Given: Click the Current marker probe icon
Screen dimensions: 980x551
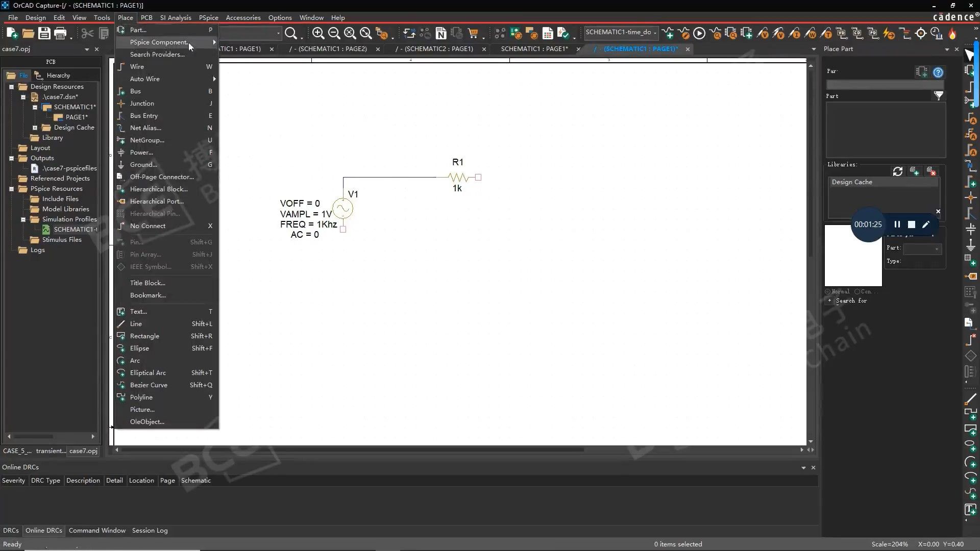Looking at the screenshot, I should (x=794, y=34).
